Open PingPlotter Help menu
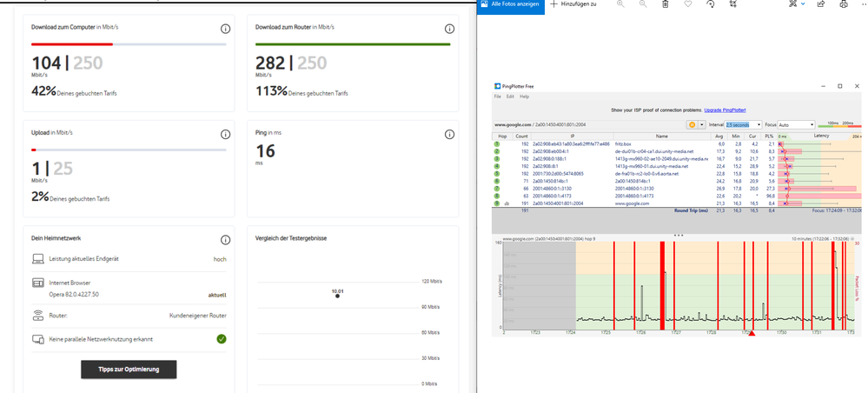This screenshot has height=393, width=868. pyautogui.click(x=524, y=97)
